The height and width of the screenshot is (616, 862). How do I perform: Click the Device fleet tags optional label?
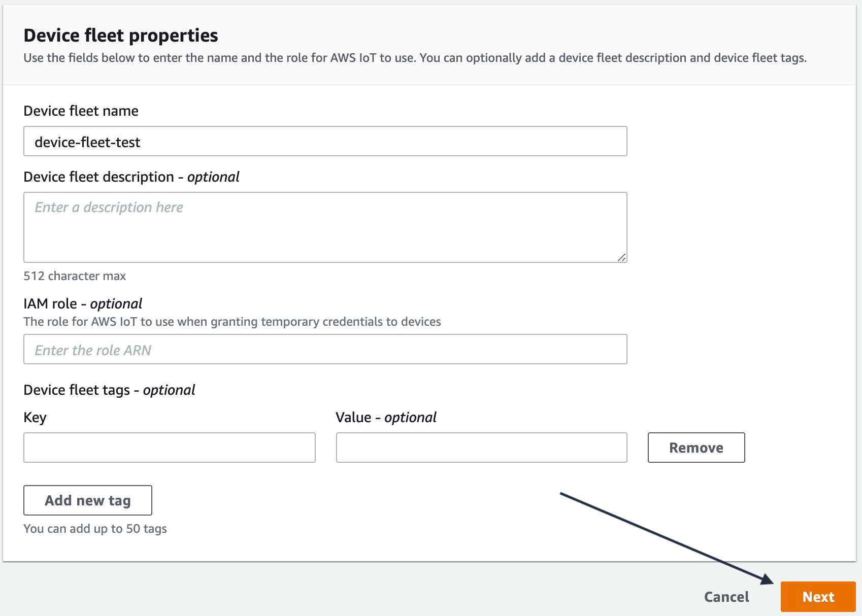click(109, 390)
